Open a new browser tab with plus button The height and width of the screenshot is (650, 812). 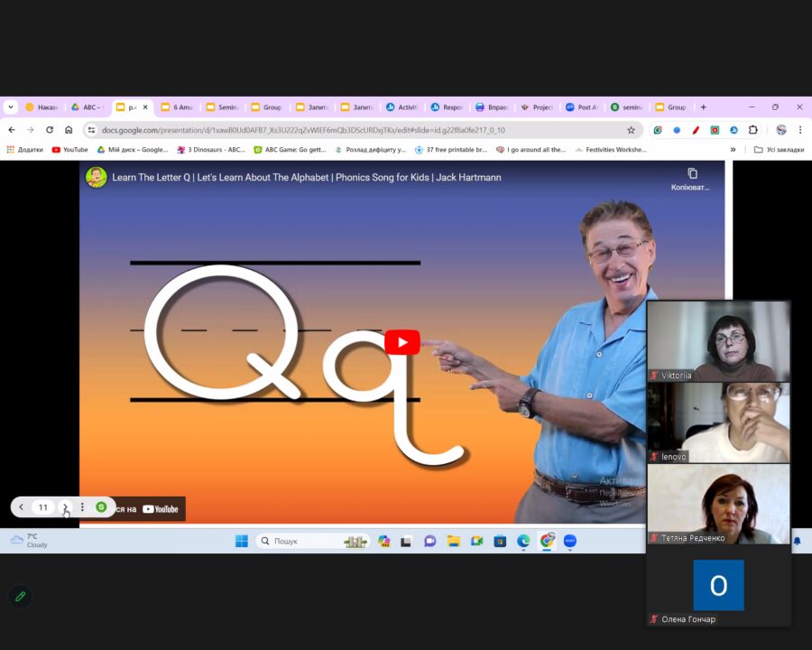[703, 107]
